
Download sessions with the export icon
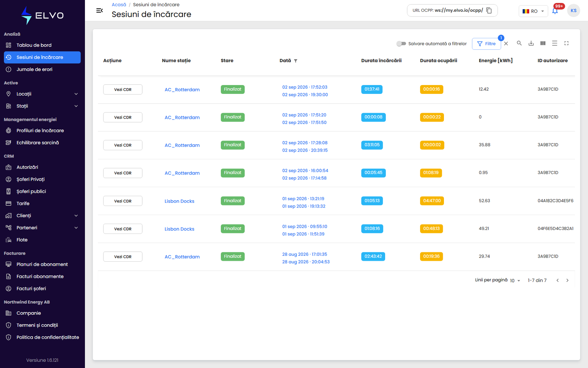tap(531, 43)
